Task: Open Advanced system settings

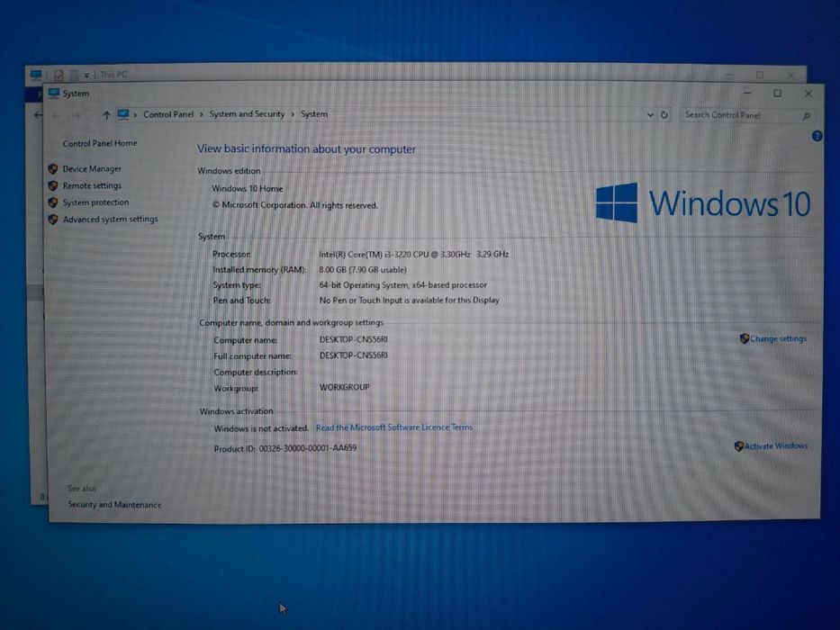Action: 111,219
